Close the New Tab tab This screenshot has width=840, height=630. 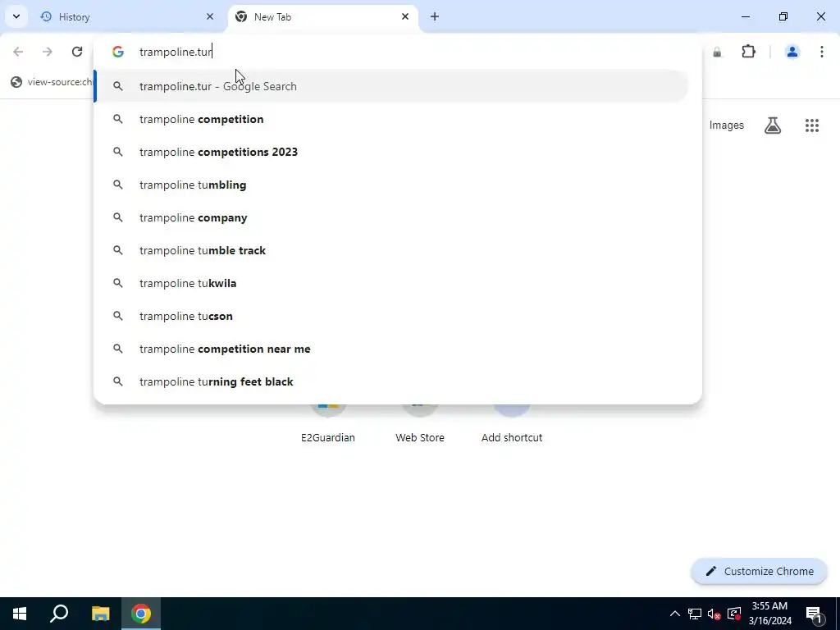pos(405,16)
